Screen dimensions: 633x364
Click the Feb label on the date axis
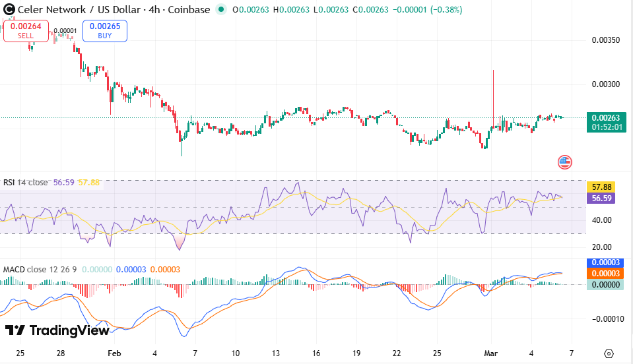click(114, 353)
